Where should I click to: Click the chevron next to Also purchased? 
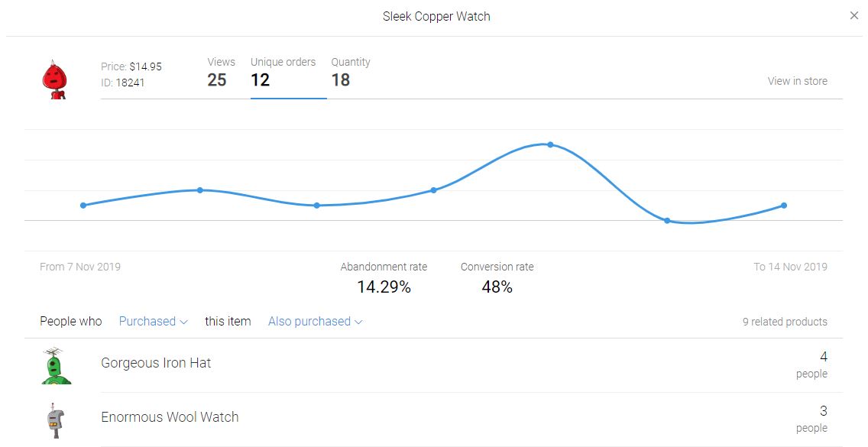[358, 322]
